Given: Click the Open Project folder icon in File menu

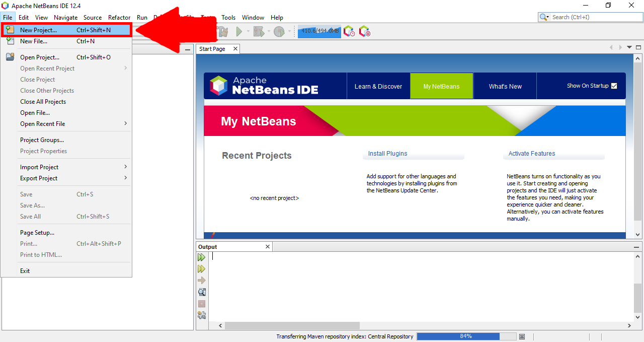Looking at the screenshot, I should pos(10,57).
